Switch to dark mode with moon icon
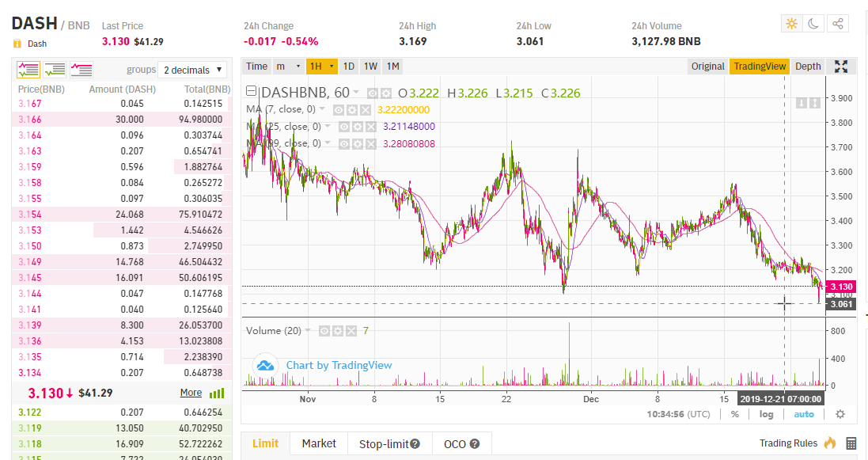The image size is (868, 460). click(x=813, y=24)
